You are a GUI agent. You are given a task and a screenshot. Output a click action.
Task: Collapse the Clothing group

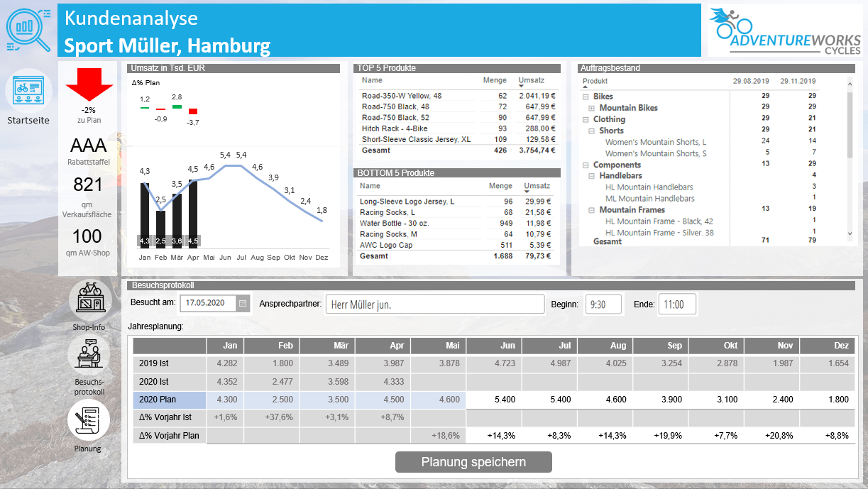pos(586,119)
